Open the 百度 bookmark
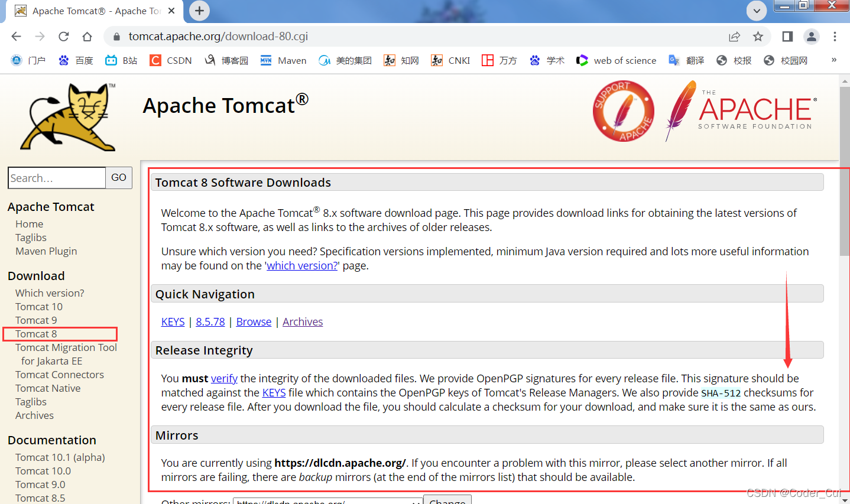The width and height of the screenshot is (850, 504). point(76,60)
